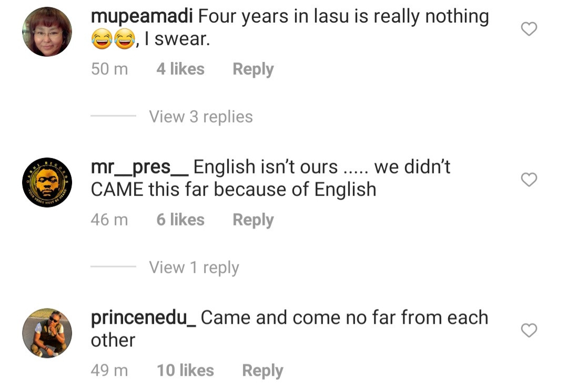The image size is (568, 392).
Task: Reply to princenedu_'s comment
Action: (262, 370)
